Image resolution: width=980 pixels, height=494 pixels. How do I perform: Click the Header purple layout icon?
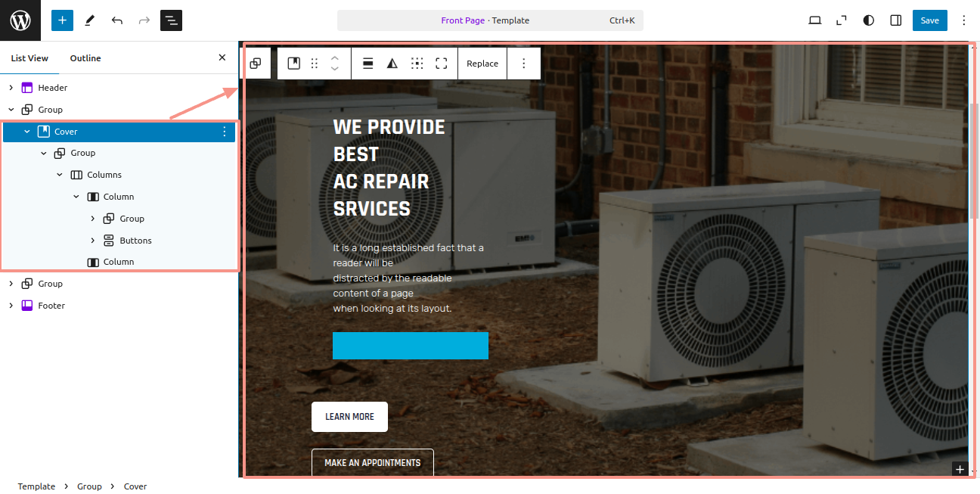(x=27, y=88)
